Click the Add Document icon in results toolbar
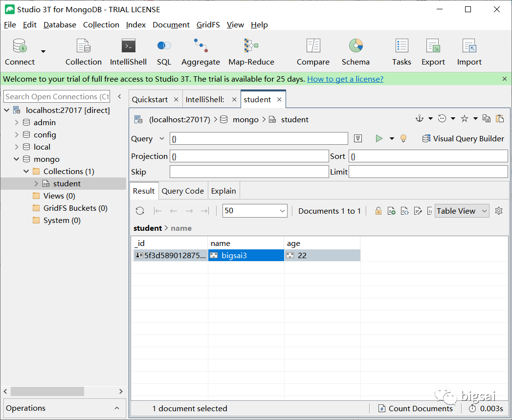 pyautogui.click(x=391, y=211)
